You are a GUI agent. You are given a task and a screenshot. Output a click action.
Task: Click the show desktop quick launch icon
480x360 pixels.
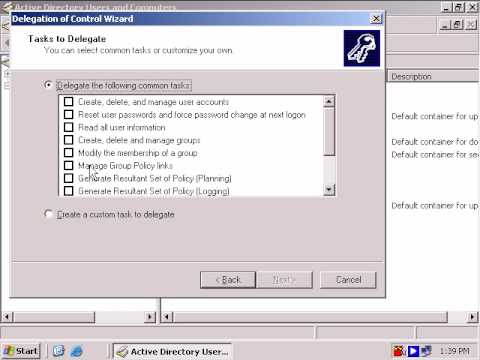click(x=59, y=351)
